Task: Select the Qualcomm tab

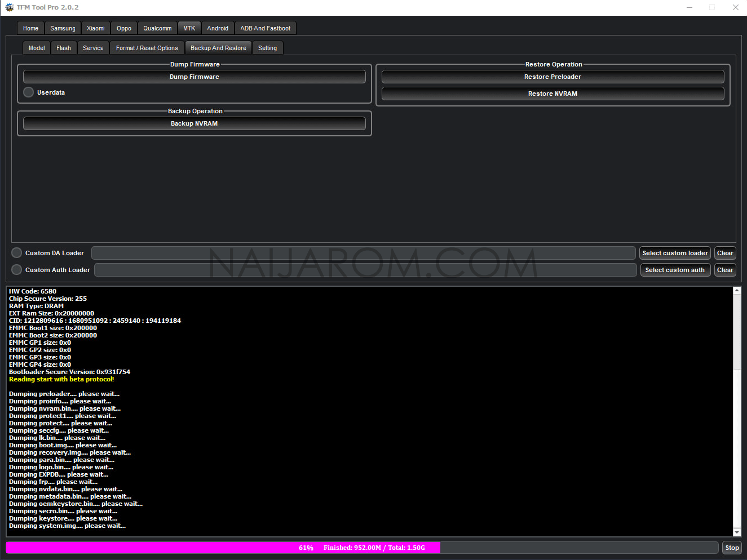Action: (157, 28)
